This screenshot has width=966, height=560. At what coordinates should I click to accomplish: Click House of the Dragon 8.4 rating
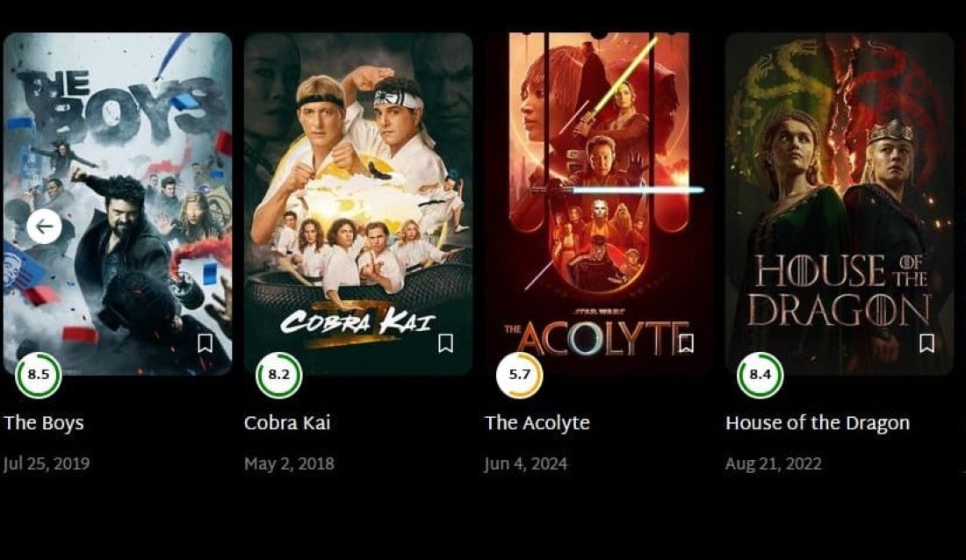point(761,375)
